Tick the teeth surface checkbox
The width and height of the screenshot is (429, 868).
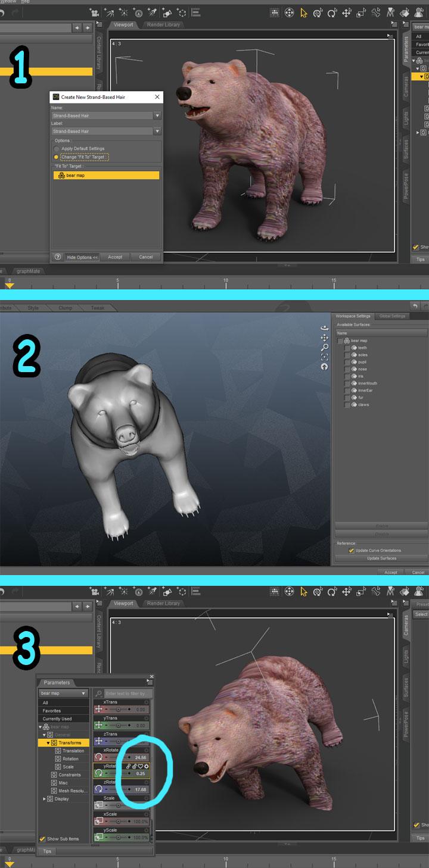pyautogui.click(x=347, y=348)
